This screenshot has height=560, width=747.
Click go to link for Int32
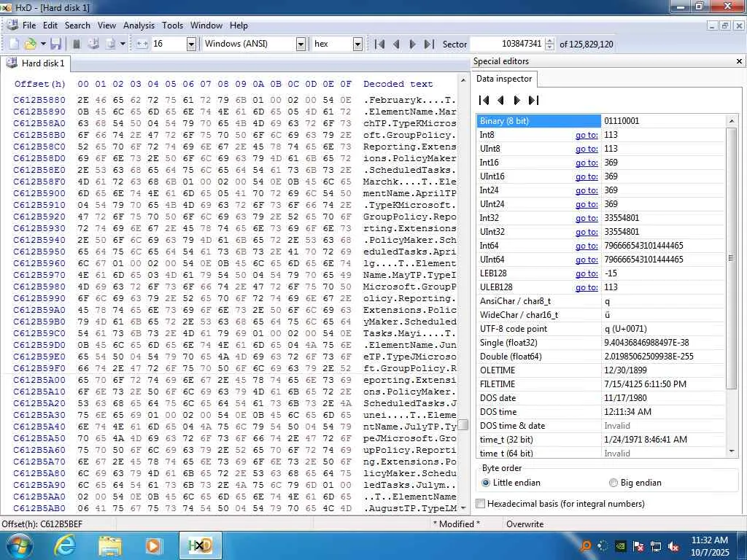(587, 217)
